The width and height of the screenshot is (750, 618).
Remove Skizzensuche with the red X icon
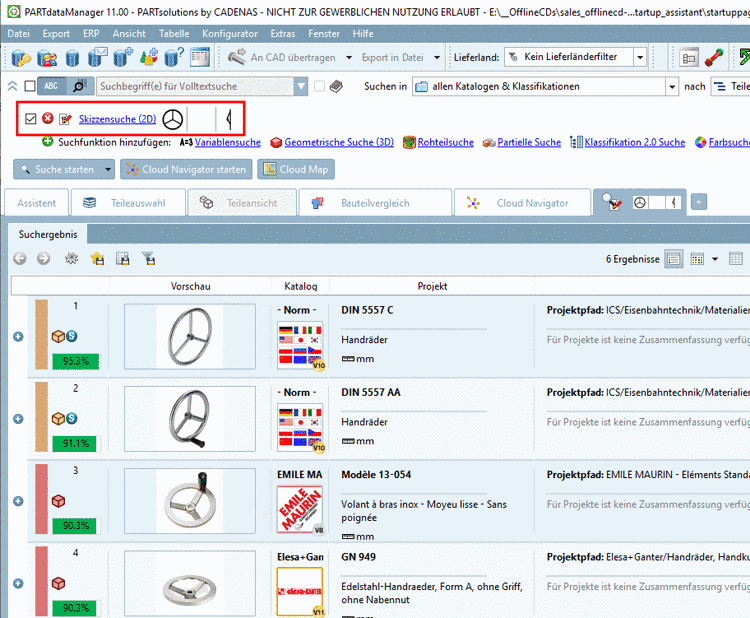point(47,118)
